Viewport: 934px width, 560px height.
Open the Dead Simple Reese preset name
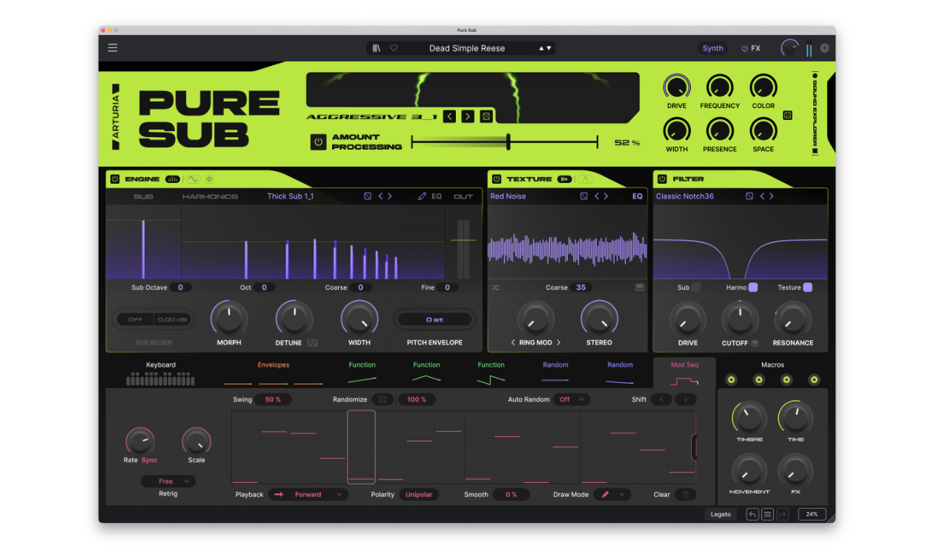point(467,48)
